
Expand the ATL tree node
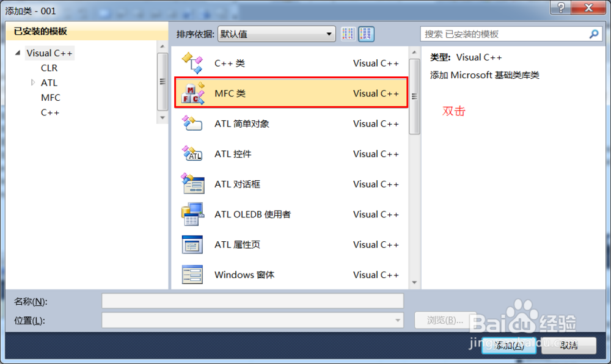pyautogui.click(x=33, y=82)
